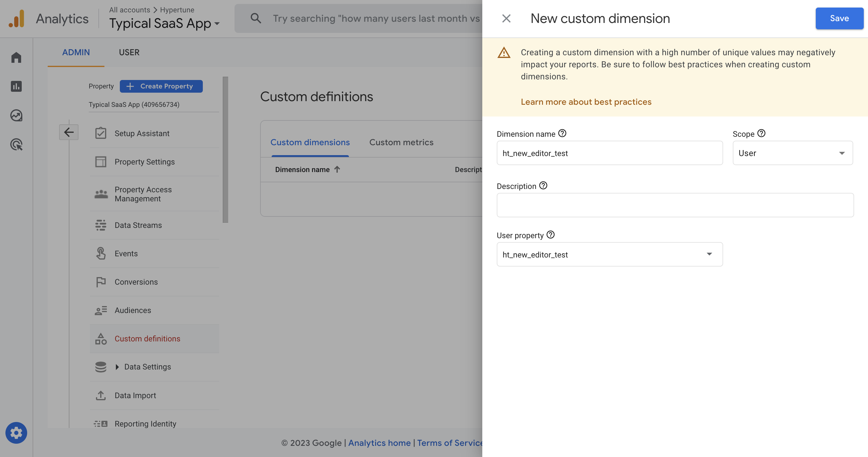Open the User property dropdown
Image resolution: width=868 pixels, height=457 pixels.
click(x=609, y=254)
